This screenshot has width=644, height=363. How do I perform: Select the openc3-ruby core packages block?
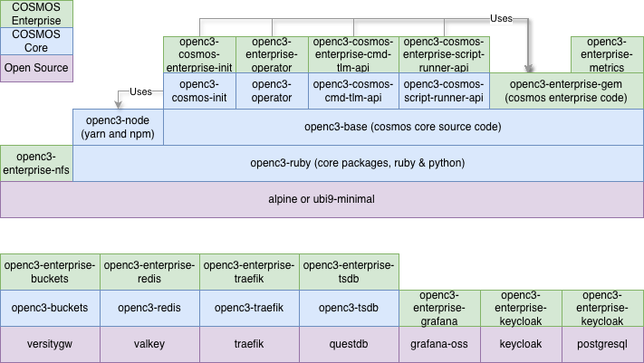(358, 163)
